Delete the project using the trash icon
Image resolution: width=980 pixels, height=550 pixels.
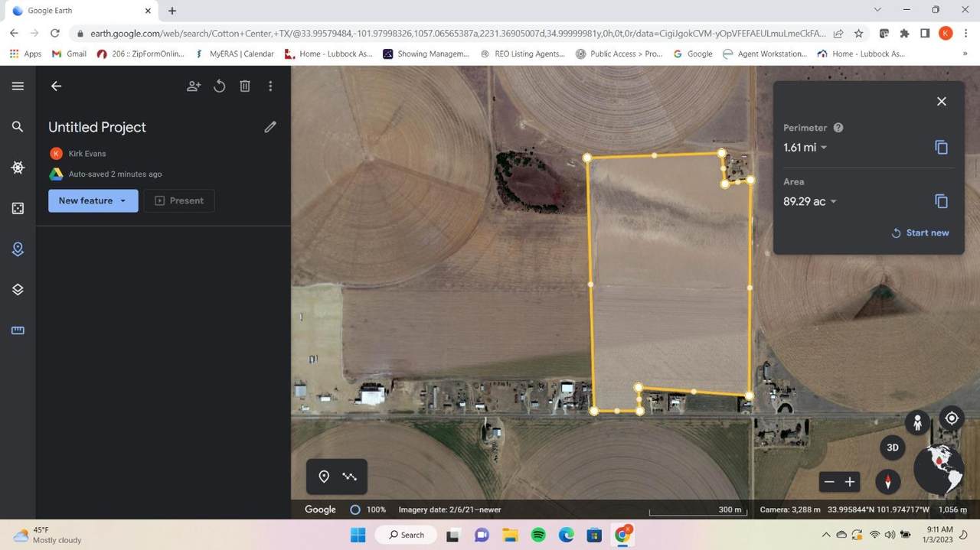(x=245, y=86)
